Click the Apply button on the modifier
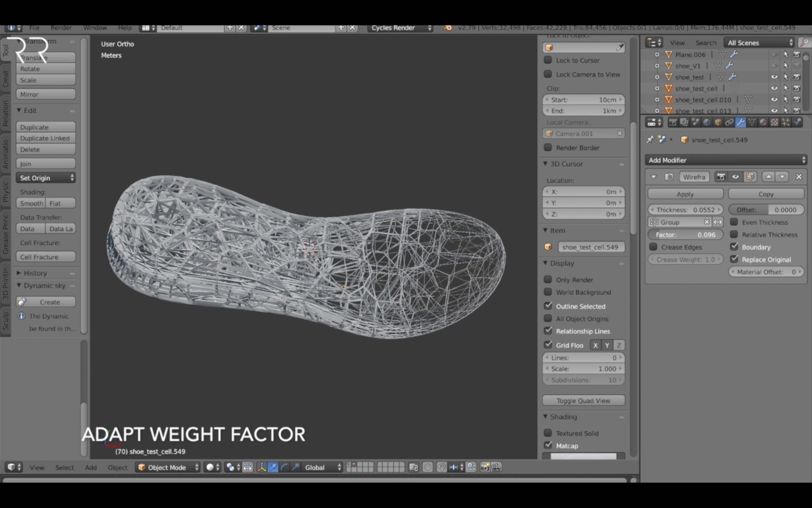Screen dimensions: 812x508 click(685, 194)
